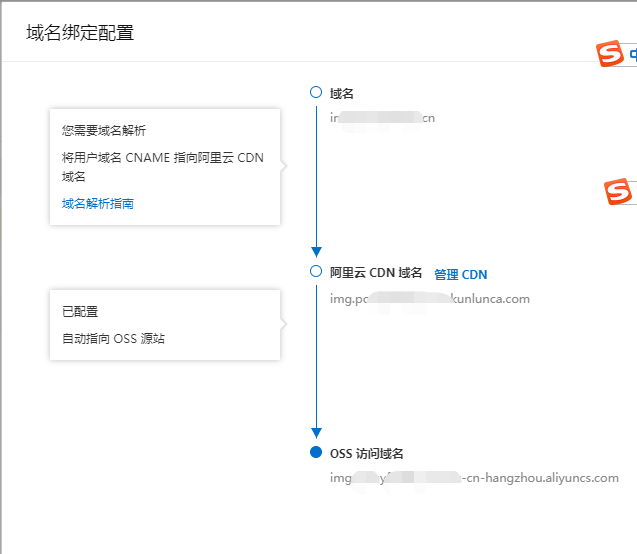This screenshot has height=554, width=637.
Task: Click the 将用户域名 CNAME 指向阿里云 CDN text
Action: (162, 167)
